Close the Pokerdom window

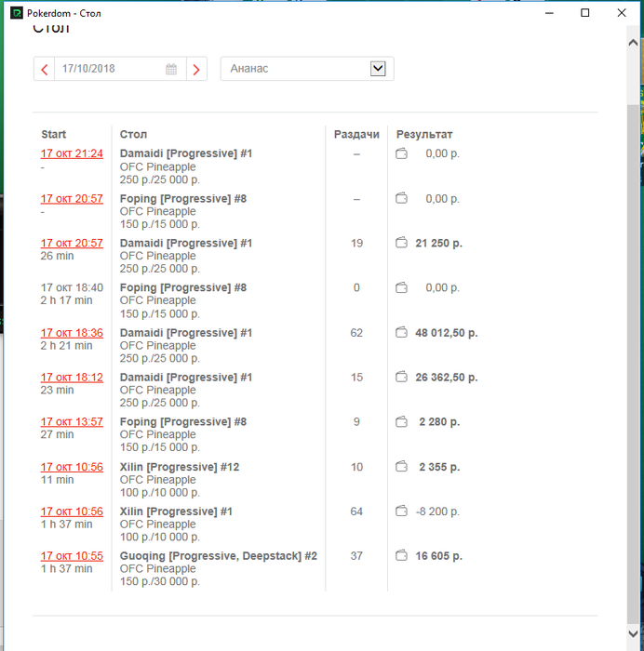point(622,13)
